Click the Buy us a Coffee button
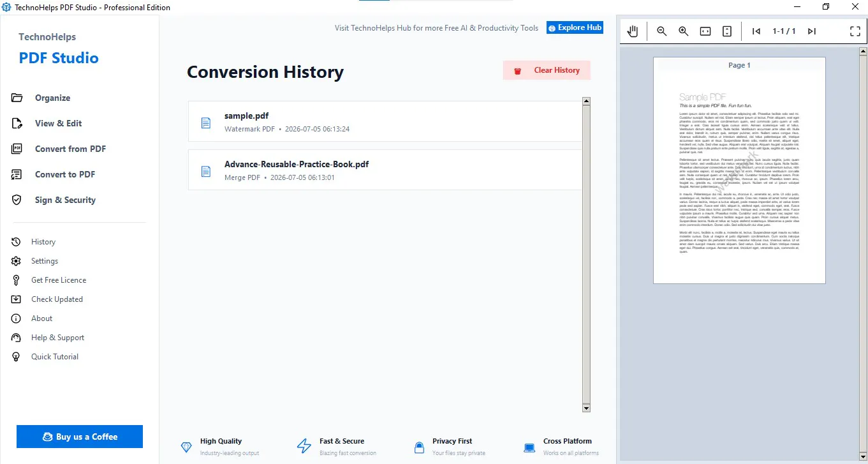 tap(80, 437)
